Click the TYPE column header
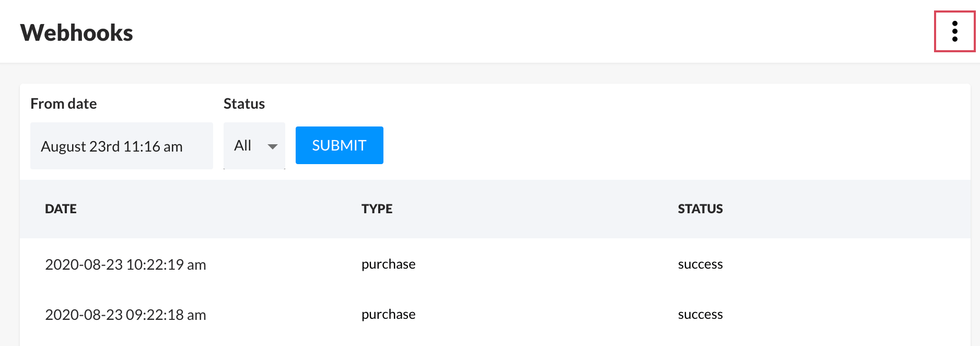980x346 pixels. point(377,209)
